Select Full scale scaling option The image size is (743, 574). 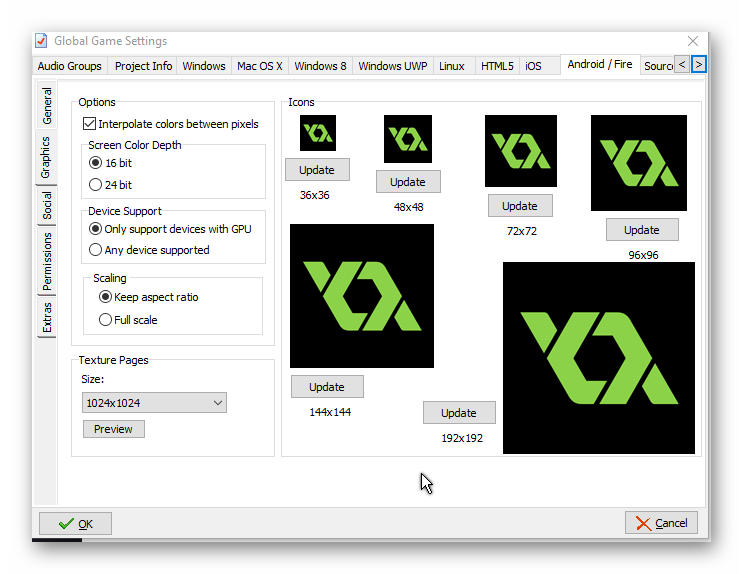point(106,320)
